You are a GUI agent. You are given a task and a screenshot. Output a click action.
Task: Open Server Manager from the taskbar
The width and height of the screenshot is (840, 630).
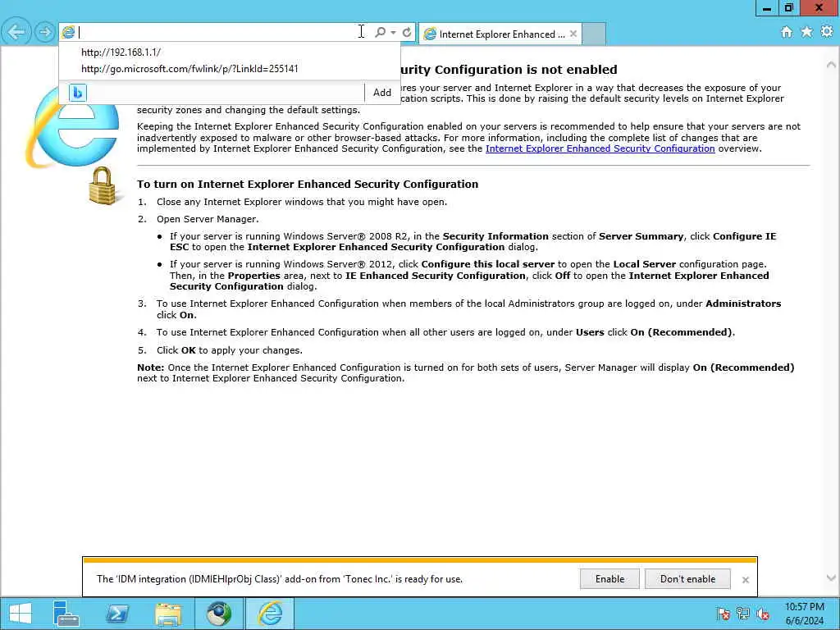point(66,614)
